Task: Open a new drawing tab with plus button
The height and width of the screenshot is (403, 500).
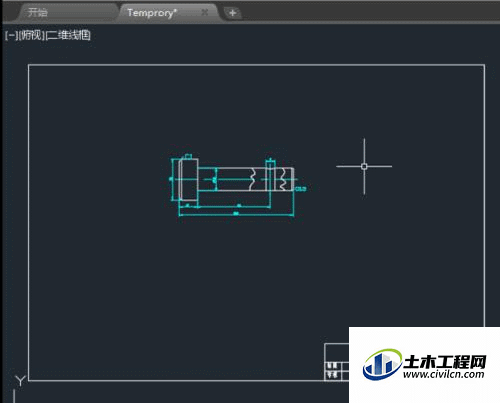Action: (232, 13)
